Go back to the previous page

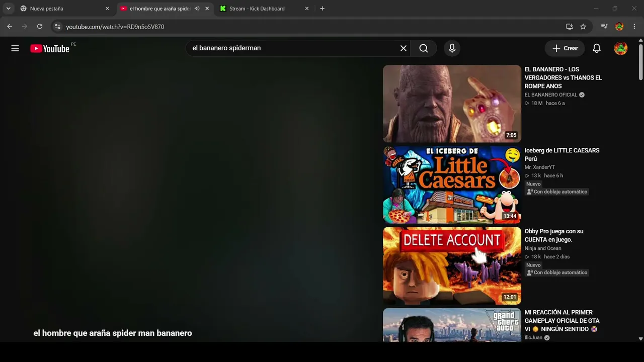point(10,27)
